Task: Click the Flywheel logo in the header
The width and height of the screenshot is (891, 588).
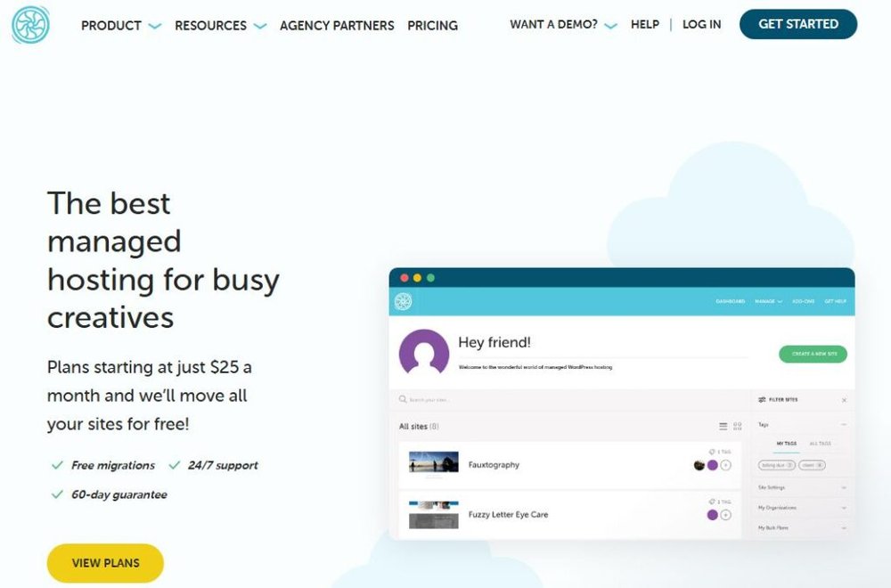Action: coord(31,25)
